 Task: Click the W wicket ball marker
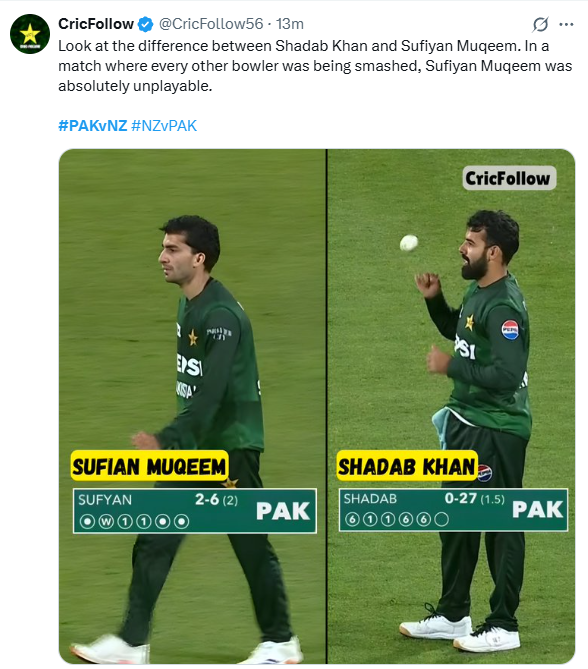106,521
